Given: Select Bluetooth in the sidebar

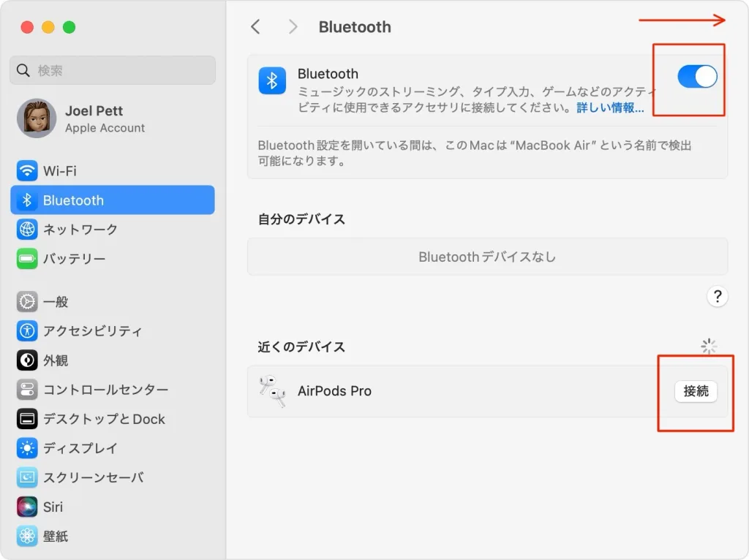Looking at the screenshot, I should 113,200.
